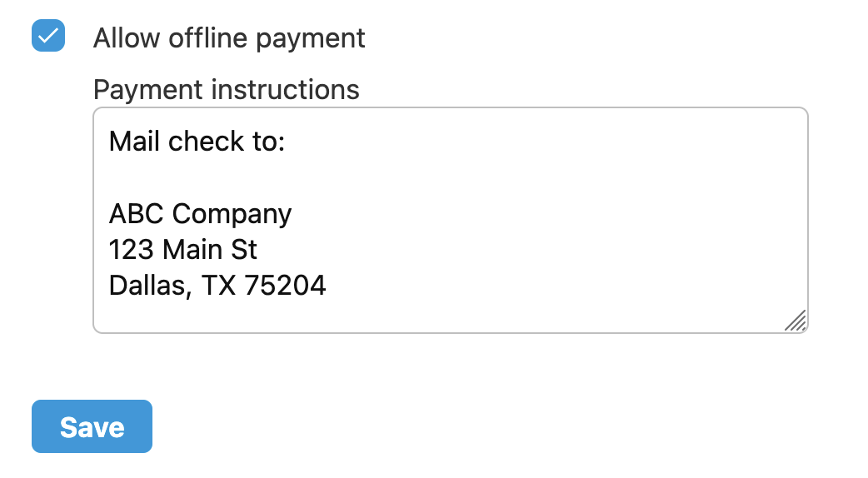Image resolution: width=868 pixels, height=478 pixels.
Task: Click the "Dallas, TX 75204" line
Action: tap(217, 286)
